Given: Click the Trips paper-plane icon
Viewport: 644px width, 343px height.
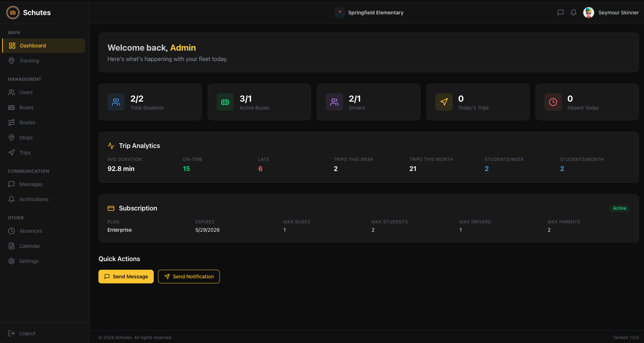Looking at the screenshot, I should pyautogui.click(x=11, y=153).
